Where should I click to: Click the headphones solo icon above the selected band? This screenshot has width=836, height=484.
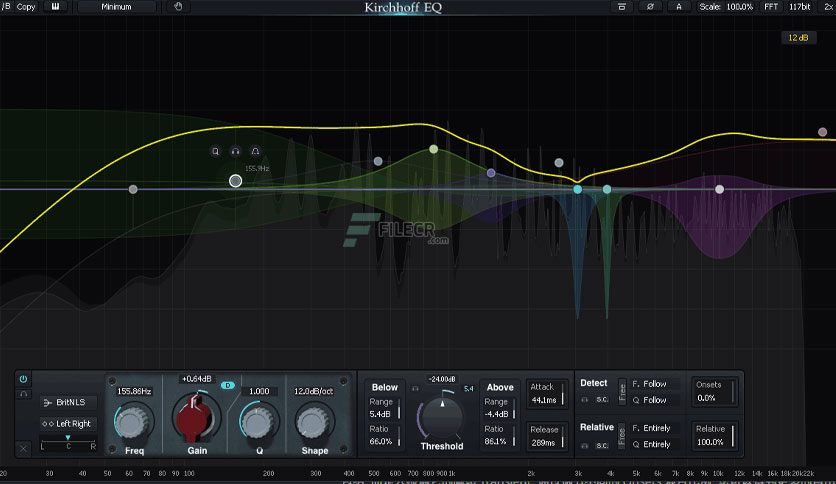click(x=235, y=151)
